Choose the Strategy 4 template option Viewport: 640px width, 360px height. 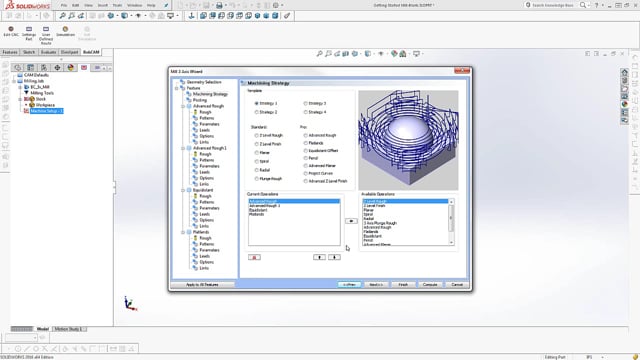point(305,112)
